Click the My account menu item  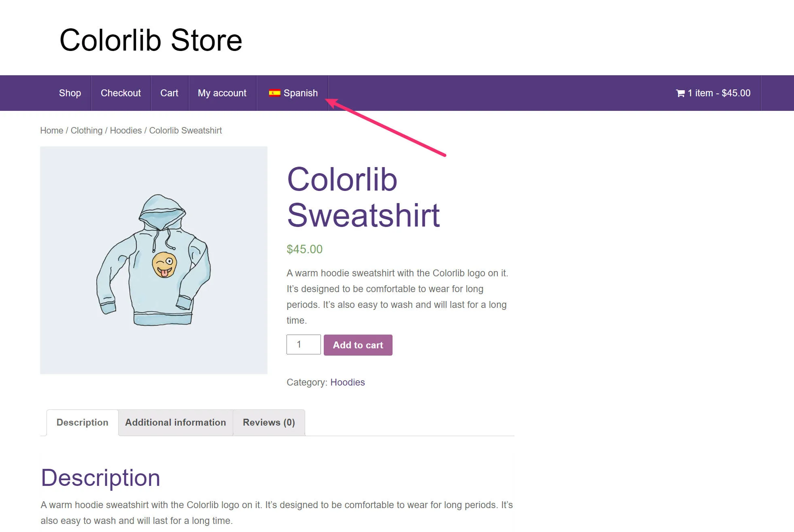[222, 93]
